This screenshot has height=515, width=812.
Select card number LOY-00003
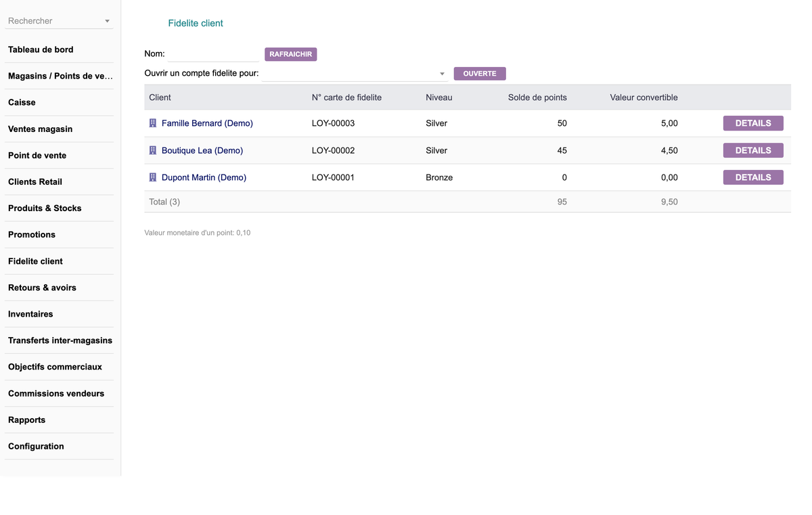[333, 123]
